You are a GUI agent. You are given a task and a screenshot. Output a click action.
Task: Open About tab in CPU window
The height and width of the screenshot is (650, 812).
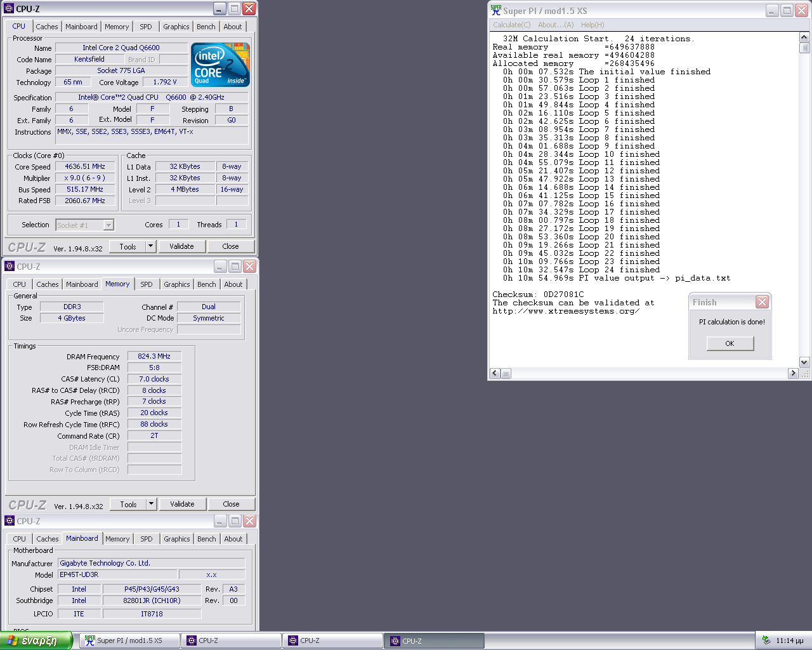pyautogui.click(x=233, y=27)
